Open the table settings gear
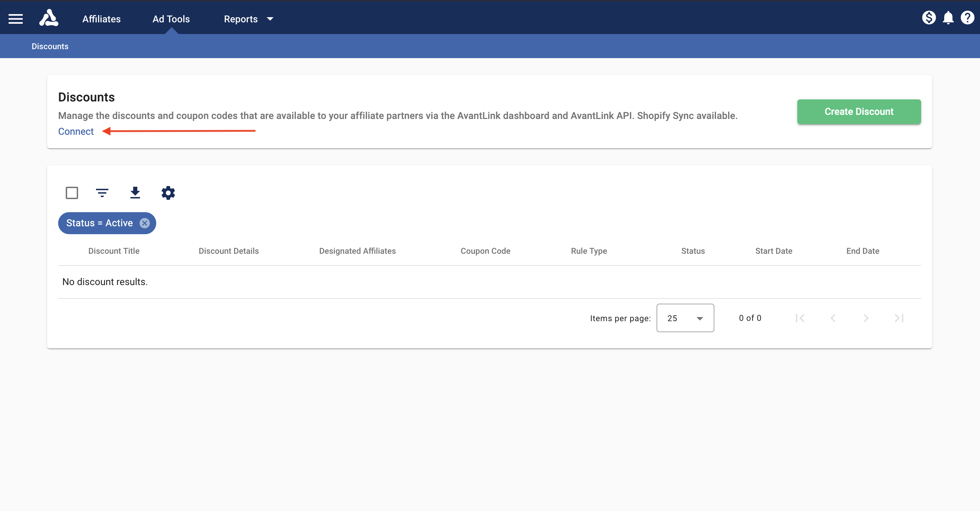Image resolution: width=980 pixels, height=511 pixels. [168, 193]
